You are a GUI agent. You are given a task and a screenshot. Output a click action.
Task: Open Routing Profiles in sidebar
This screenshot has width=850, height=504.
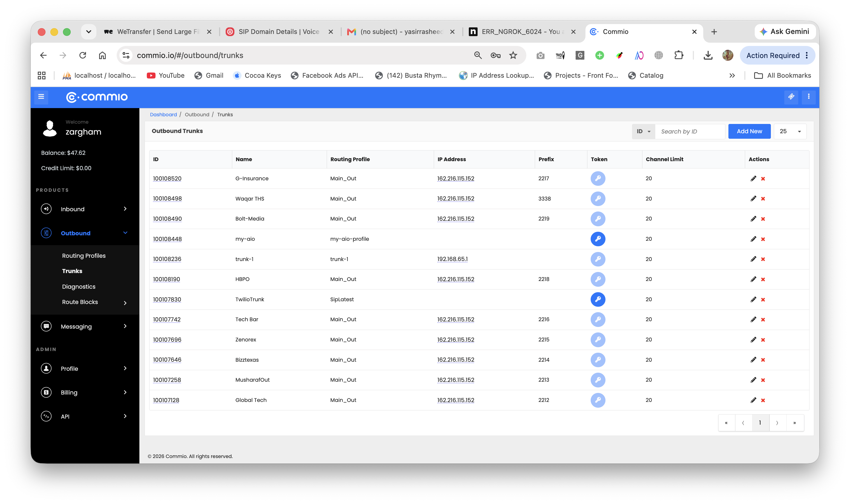[84, 256]
